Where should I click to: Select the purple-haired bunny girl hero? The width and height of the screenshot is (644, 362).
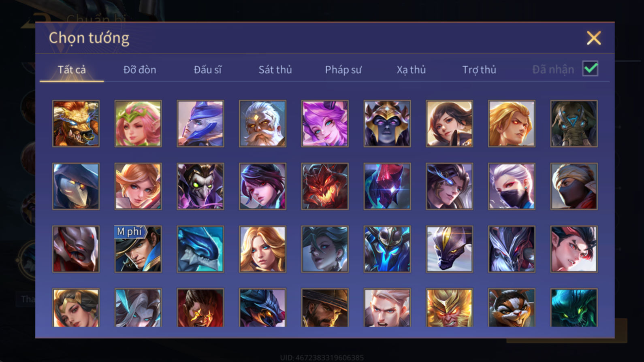point(325,124)
